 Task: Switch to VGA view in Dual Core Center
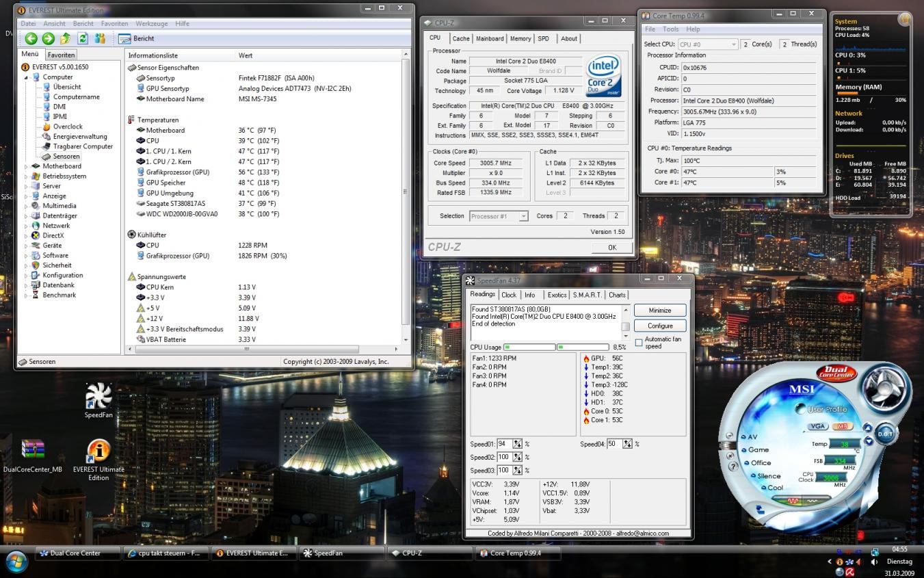[817, 426]
